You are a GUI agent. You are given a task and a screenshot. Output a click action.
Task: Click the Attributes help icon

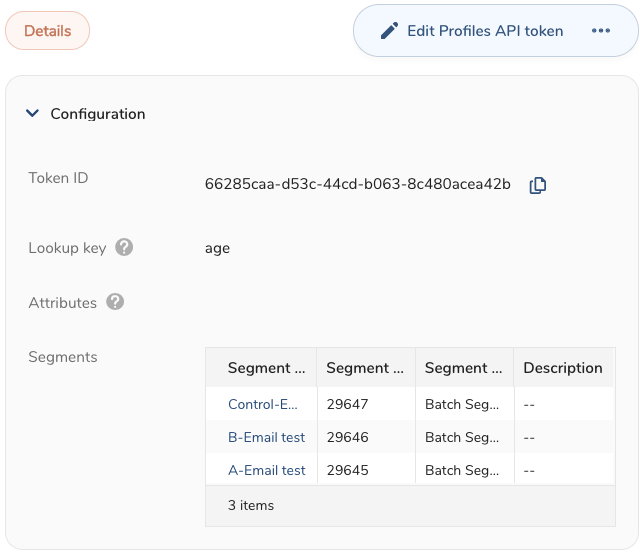pyautogui.click(x=115, y=302)
